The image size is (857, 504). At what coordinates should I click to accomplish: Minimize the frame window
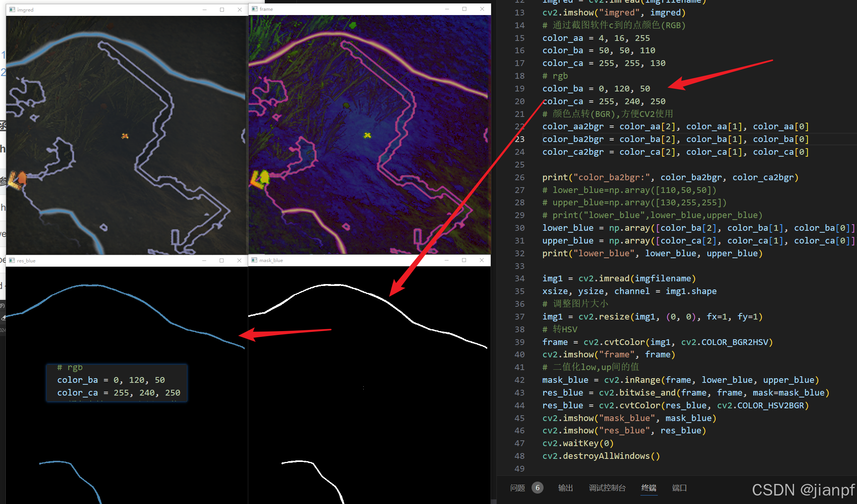tap(447, 9)
